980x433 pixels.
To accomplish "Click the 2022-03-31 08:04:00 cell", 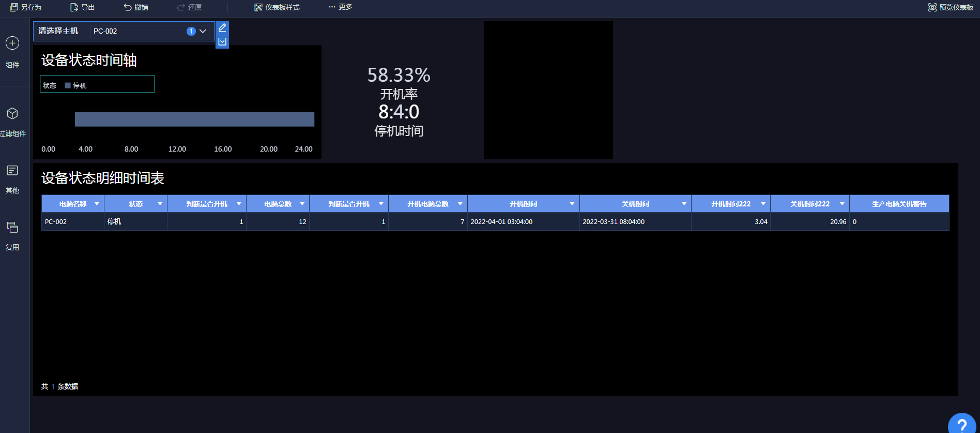I will tap(636, 221).
